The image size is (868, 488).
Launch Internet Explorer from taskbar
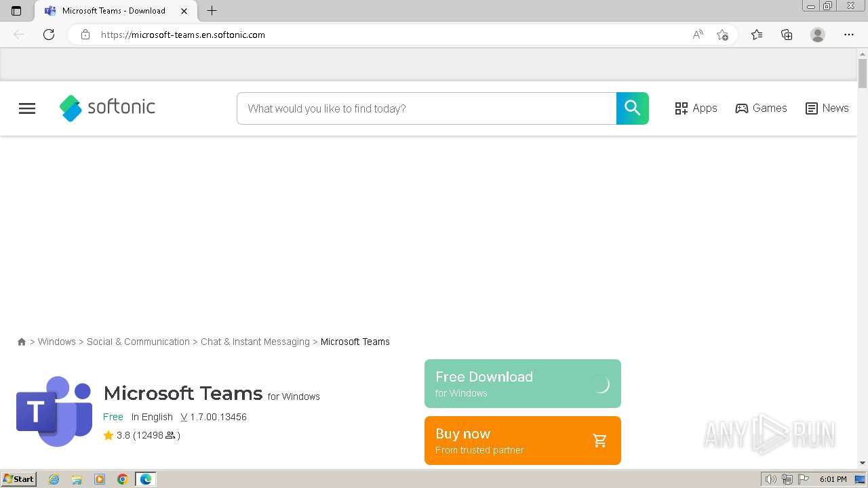pos(54,479)
